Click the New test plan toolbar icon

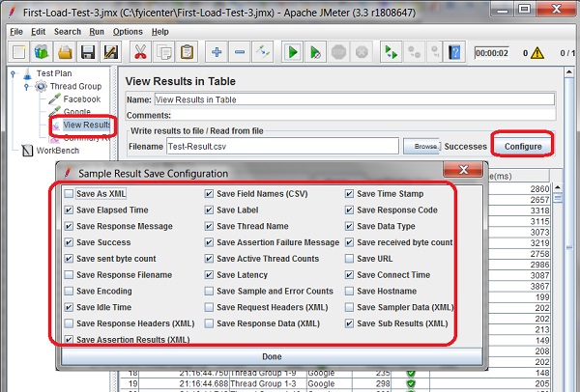pos(18,52)
